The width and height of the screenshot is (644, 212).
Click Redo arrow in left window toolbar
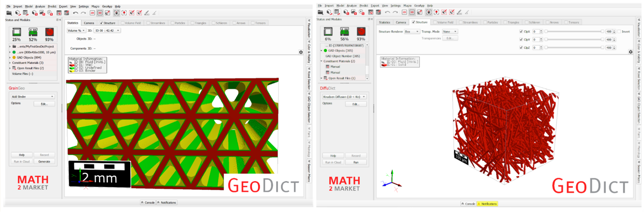pyautogui.click(x=83, y=13)
